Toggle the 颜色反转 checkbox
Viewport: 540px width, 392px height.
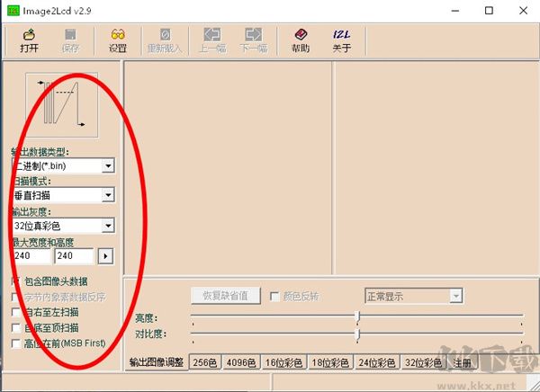(x=274, y=297)
